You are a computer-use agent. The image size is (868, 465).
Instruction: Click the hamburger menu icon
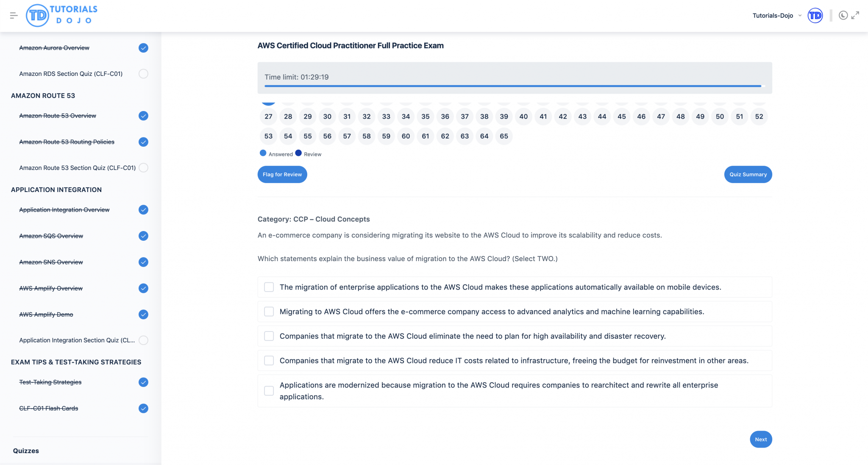14,16
